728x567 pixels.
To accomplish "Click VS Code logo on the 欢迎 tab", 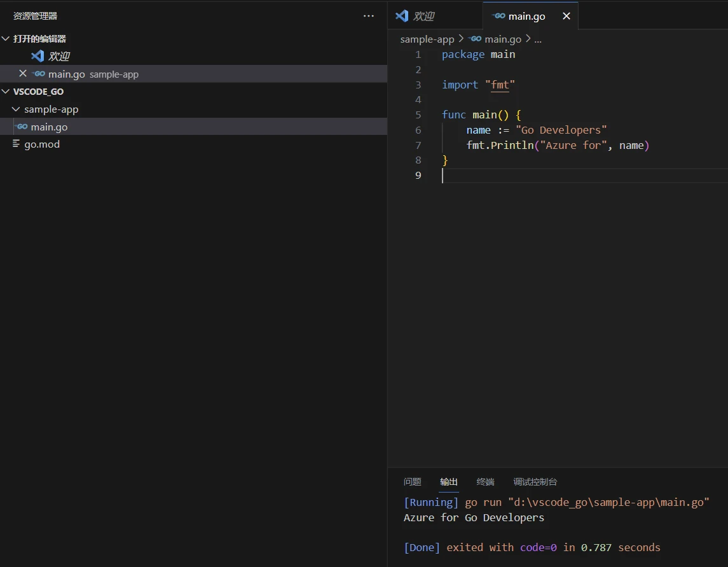I will tap(402, 16).
